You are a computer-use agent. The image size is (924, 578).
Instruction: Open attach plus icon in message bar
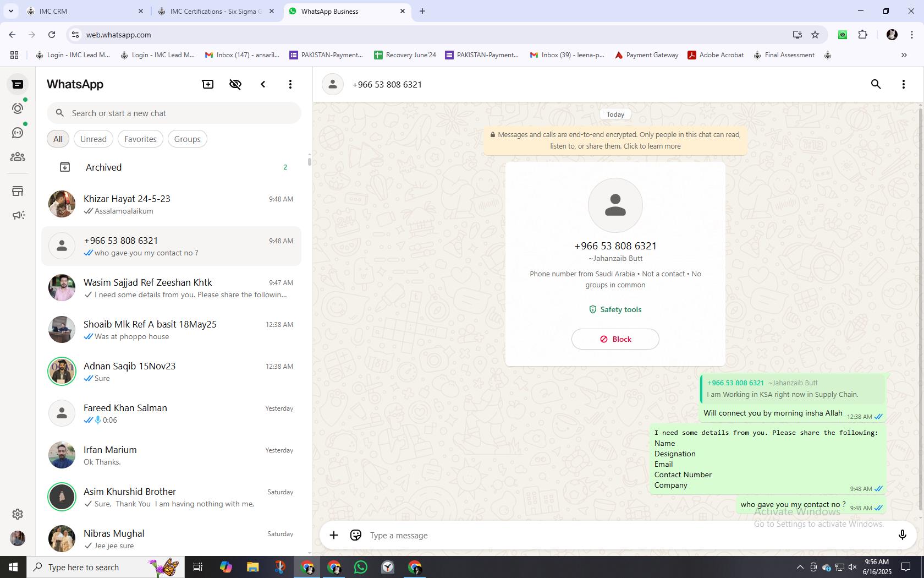pyautogui.click(x=334, y=535)
